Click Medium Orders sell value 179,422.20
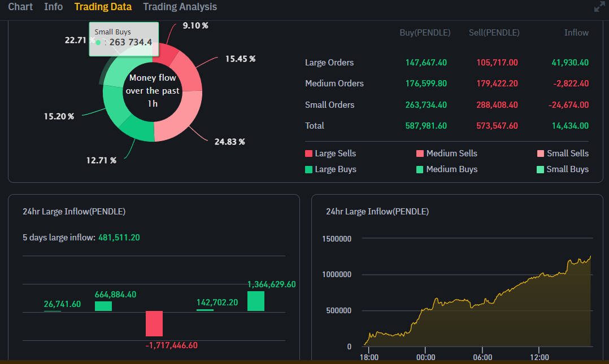 (x=497, y=84)
